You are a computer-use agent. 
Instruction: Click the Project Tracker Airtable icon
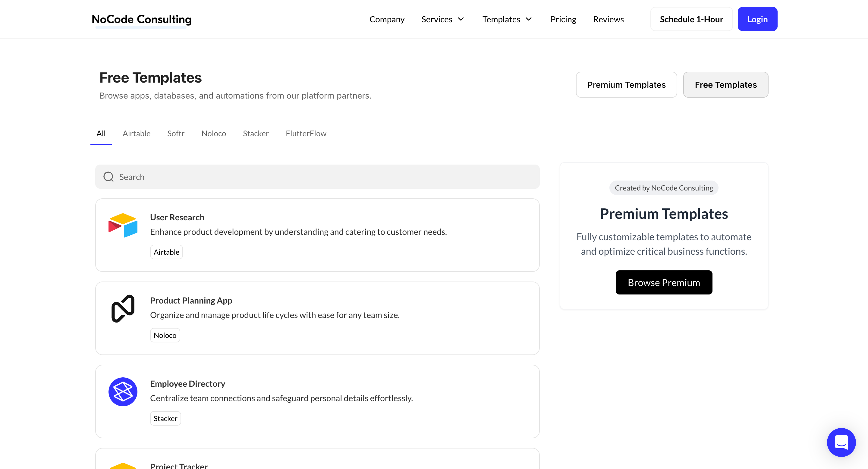point(123,465)
